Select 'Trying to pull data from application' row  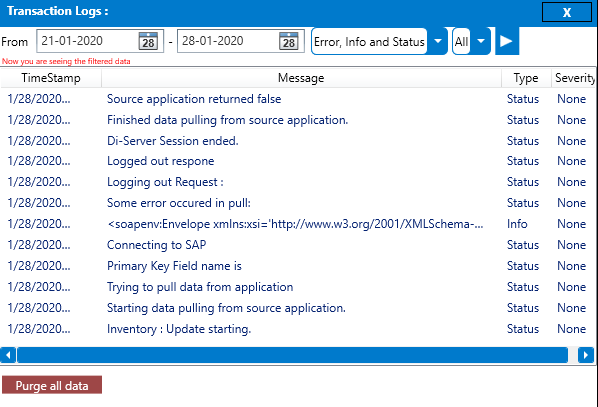(x=298, y=287)
